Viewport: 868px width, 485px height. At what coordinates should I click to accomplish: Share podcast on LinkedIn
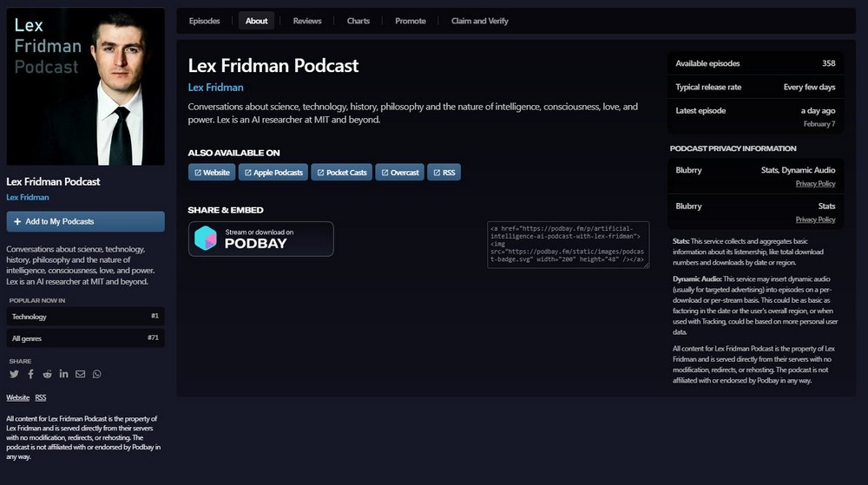(63, 374)
